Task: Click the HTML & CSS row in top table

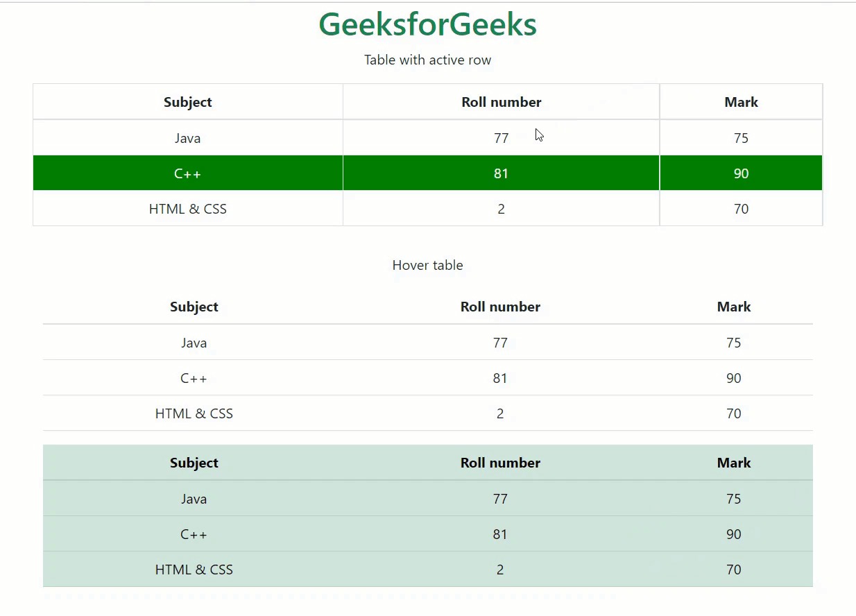Action: (x=188, y=208)
